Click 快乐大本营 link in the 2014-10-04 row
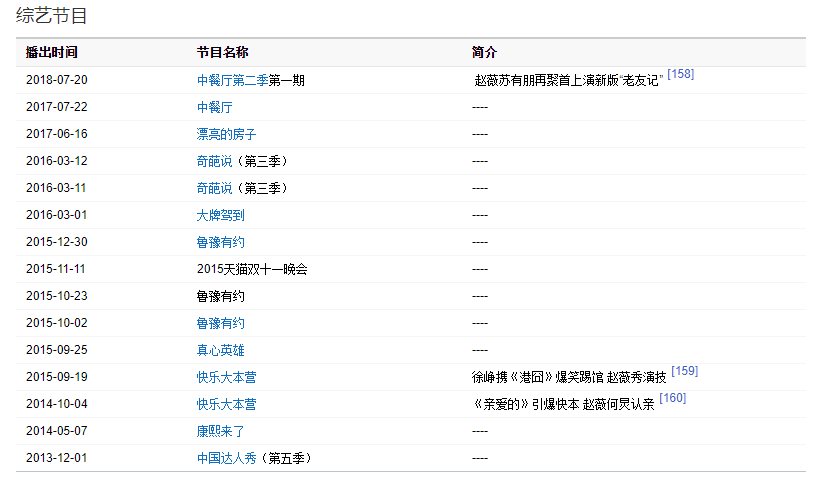 pos(226,404)
